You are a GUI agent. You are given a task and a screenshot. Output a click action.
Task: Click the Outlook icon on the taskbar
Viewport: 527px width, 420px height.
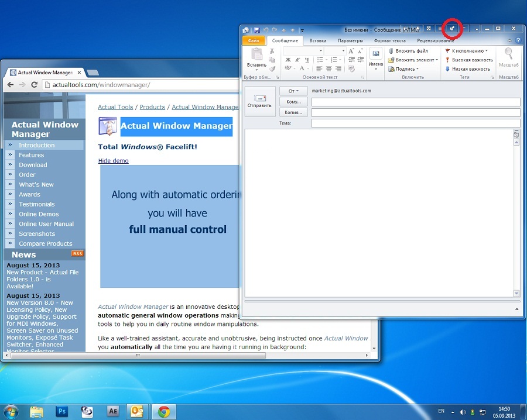click(137, 411)
